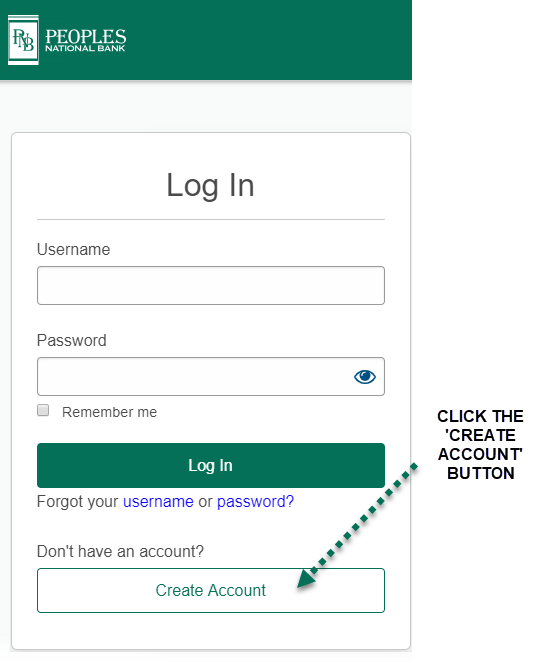Viewport: 542px width, 663px height.
Task: Focus the Password input field
Action: 211,376
